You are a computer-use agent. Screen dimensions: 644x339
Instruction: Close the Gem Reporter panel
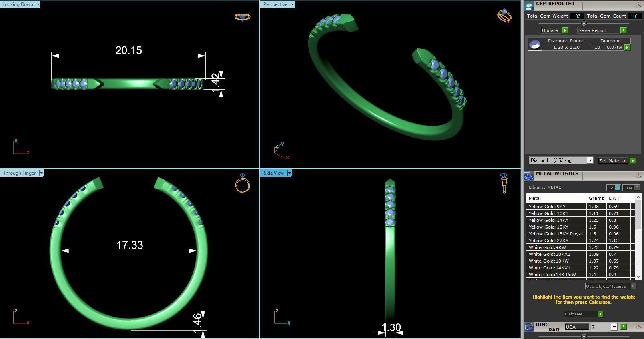tap(639, 5)
